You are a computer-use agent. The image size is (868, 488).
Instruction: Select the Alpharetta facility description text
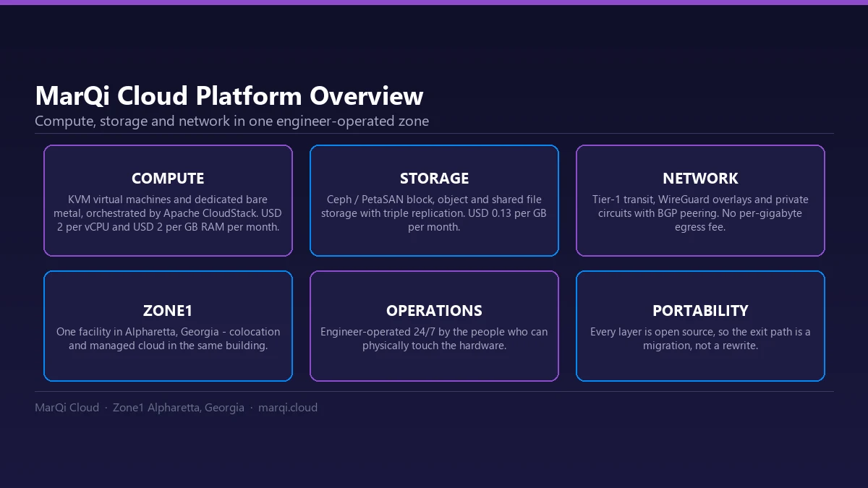(x=168, y=339)
